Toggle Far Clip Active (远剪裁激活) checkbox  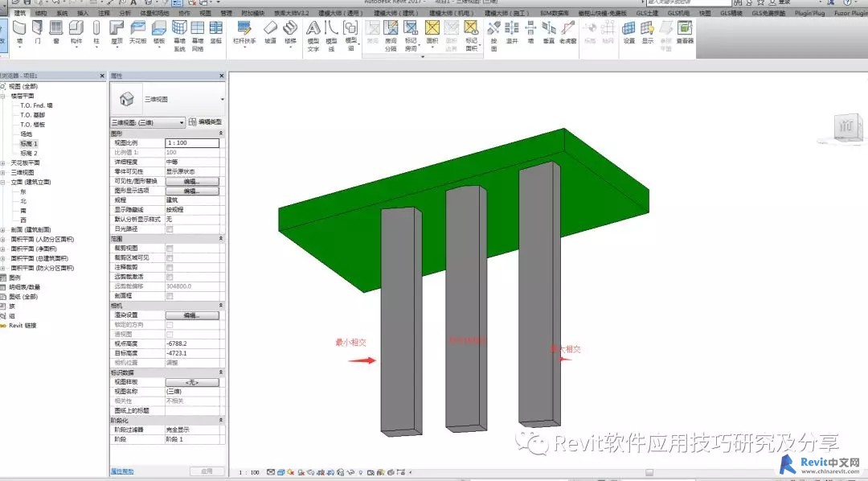coord(170,277)
